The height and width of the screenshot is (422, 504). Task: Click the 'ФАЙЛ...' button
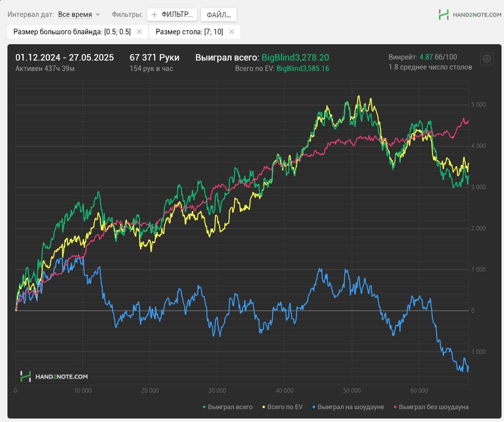coord(219,15)
